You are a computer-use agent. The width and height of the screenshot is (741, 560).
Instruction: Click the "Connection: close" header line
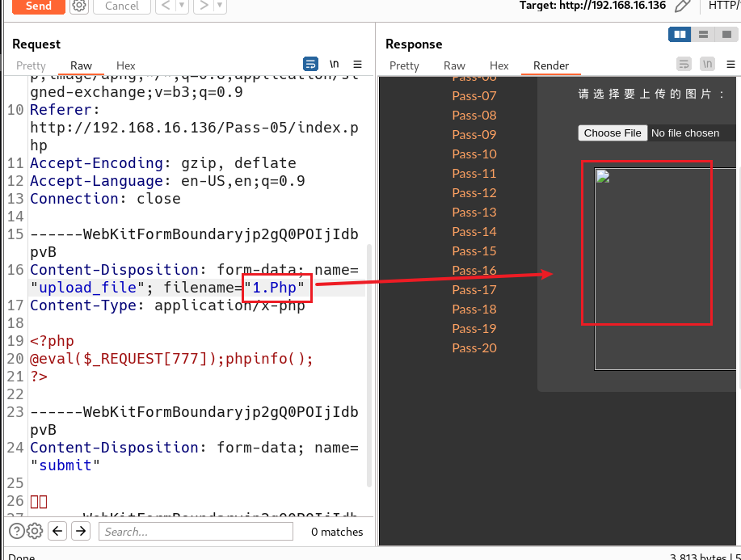pyautogui.click(x=105, y=199)
